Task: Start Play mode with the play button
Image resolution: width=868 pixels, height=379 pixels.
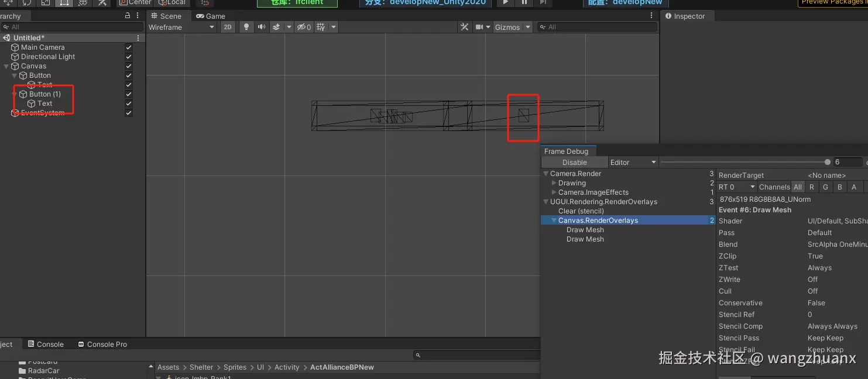Action: coord(505,2)
